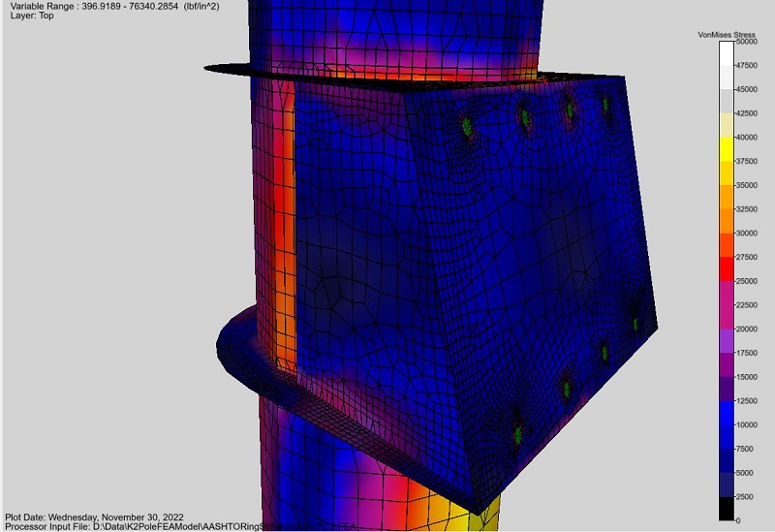Viewport: 775px width, 532px height.
Task: Pick the 40000 legend label
Action: pos(746,138)
